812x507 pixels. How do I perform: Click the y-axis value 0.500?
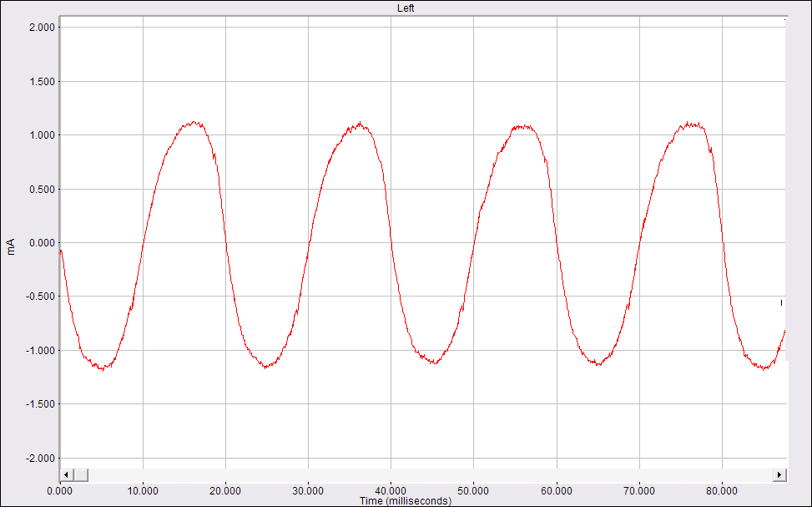42,190
